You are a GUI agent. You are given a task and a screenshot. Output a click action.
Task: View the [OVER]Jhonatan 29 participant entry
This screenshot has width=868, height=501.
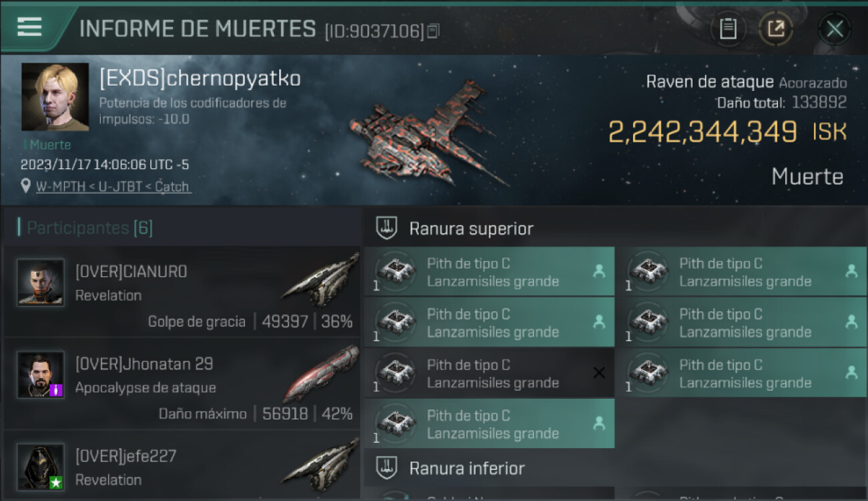click(182, 384)
